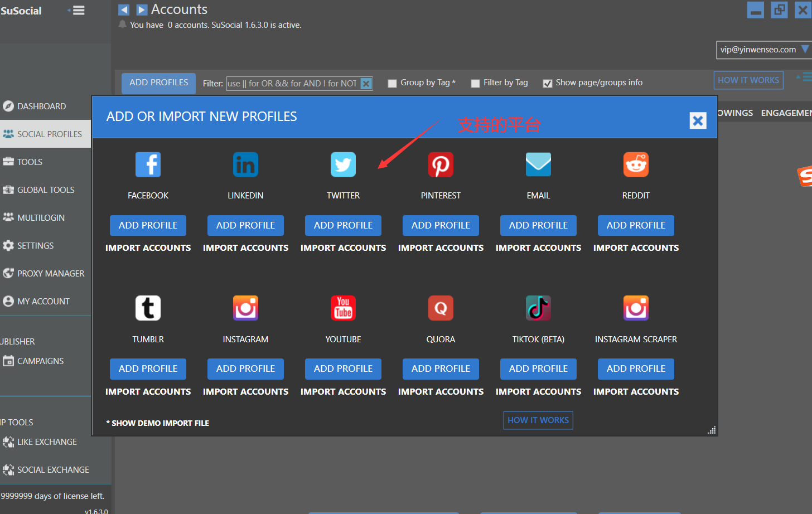812x514 pixels.
Task: Go to Proxy Manager in sidebar
Action: 50,273
